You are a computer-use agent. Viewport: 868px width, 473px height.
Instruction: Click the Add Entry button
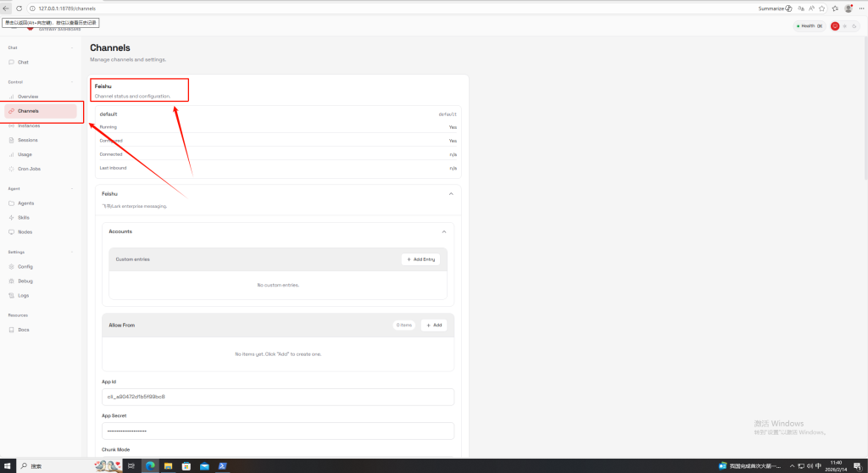(420, 259)
